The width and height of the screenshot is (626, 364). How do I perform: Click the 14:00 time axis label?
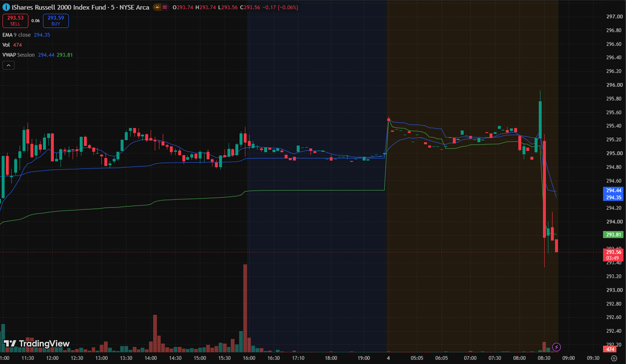click(150, 358)
